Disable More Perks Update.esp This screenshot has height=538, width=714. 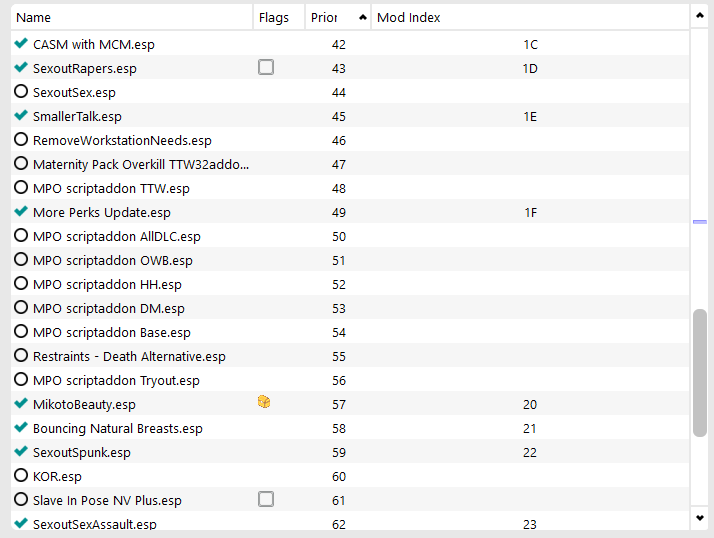coord(21,211)
